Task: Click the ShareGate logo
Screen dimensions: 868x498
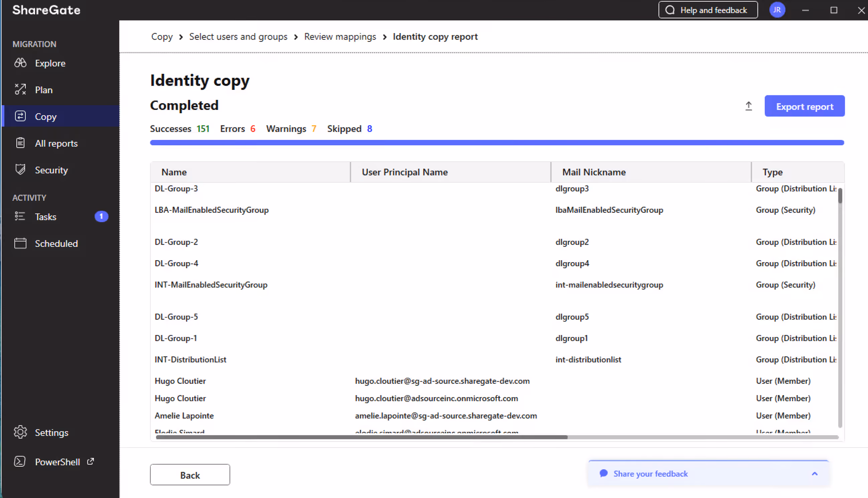Action: pos(46,10)
